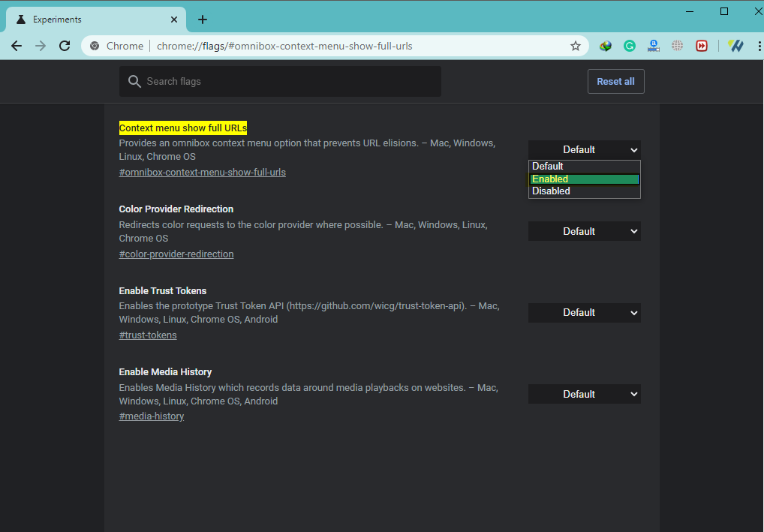Click the Reset all button
Viewport: 764px width, 532px height.
coord(616,81)
